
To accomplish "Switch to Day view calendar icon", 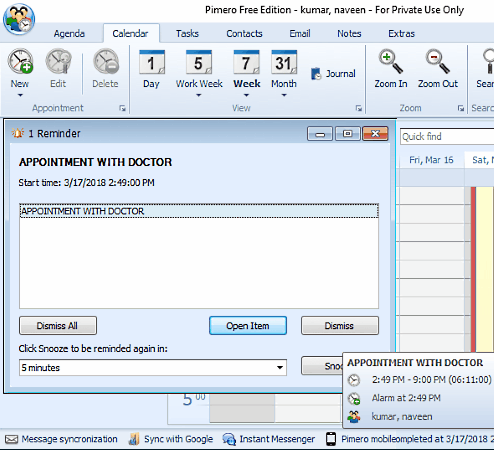I will point(152,62).
